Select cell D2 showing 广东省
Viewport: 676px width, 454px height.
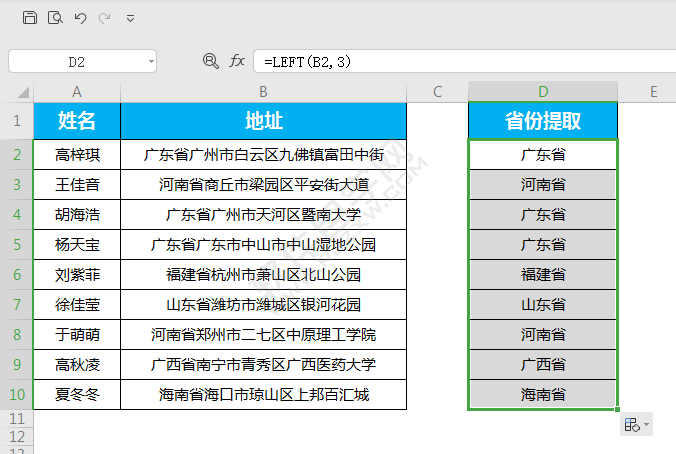pos(543,155)
